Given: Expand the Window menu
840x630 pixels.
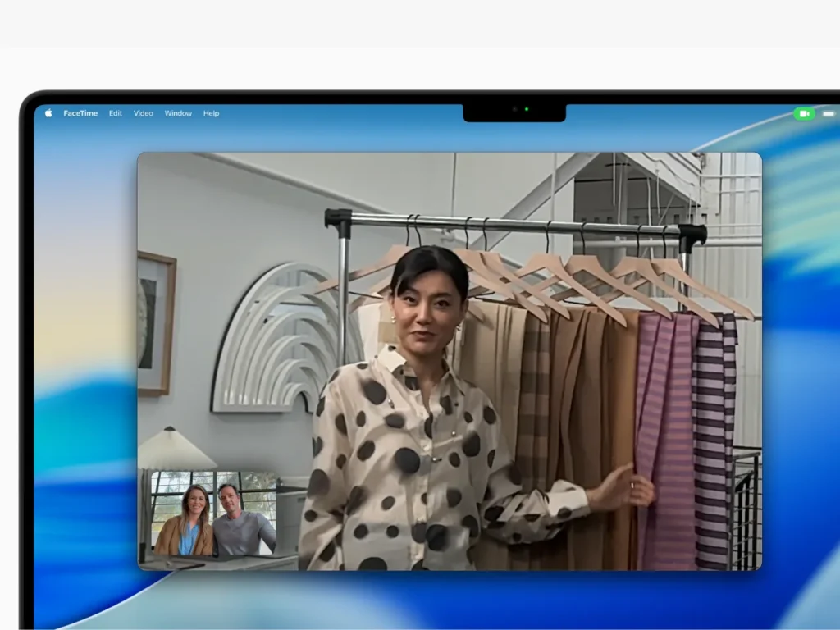Looking at the screenshot, I should click(178, 113).
